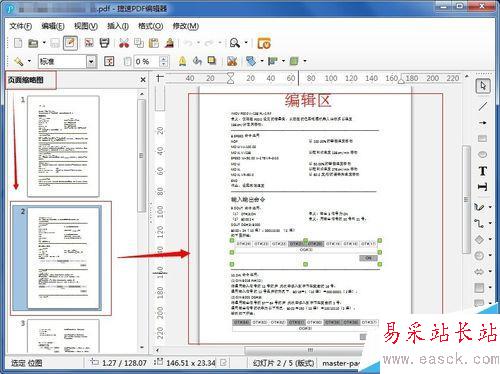
Task: Open the pencil tool dropdown arrow
Action: click(x=29, y=61)
